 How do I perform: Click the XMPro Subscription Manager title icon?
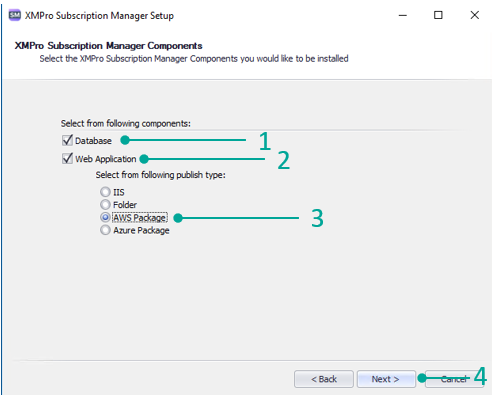click(x=14, y=15)
